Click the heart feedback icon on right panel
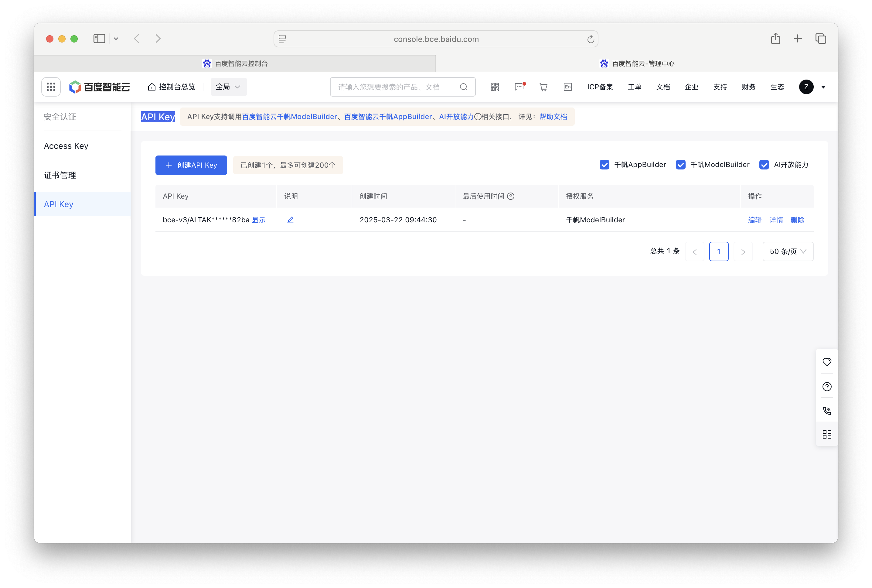Image resolution: width=872 pixels, height=588 pixels. pos(827,362)
